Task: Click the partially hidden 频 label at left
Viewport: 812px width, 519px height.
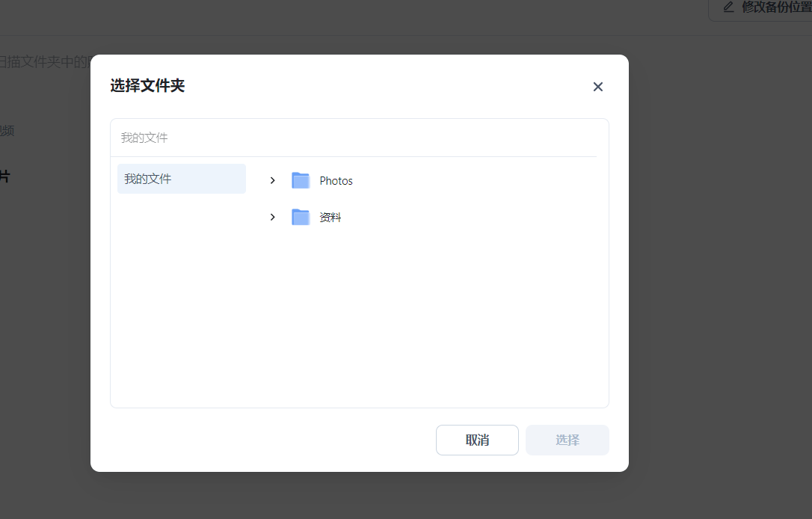Action: click(x=7, y=131)
